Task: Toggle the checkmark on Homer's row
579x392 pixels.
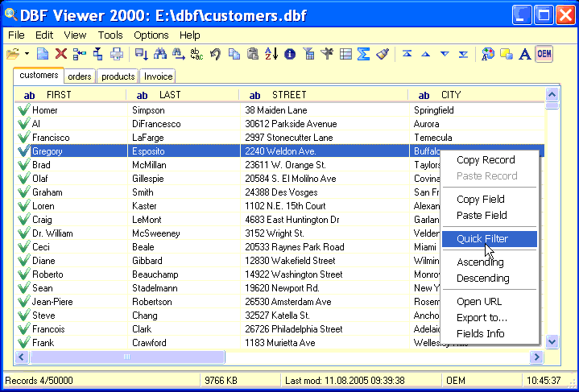Action: pyautogui.click(x=23, y=110)
